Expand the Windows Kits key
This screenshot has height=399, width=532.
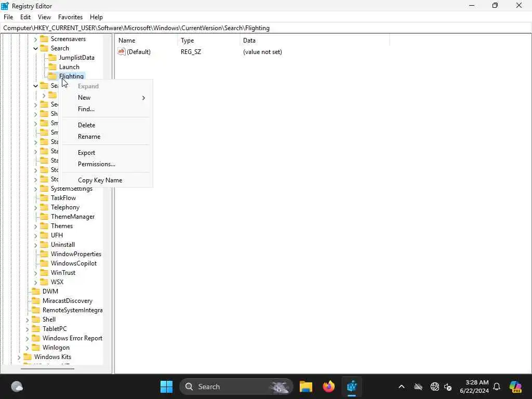19,357
